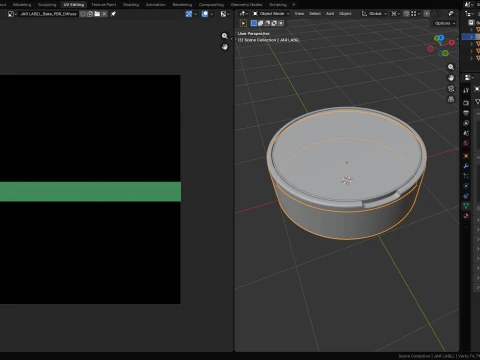Screen dimensions: 480x360
Task: Open the Tool properties tab
Action: (466, 90)
